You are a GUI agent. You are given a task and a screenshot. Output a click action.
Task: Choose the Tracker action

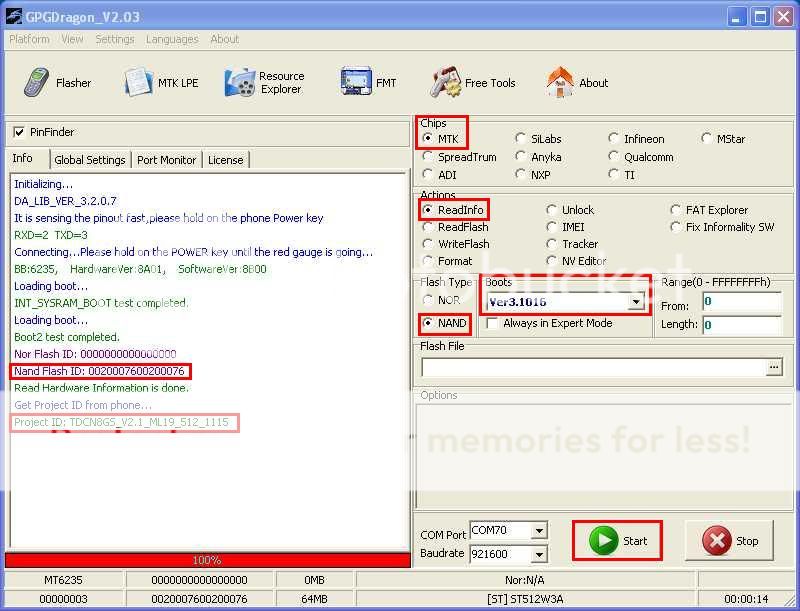pyautogui.click(x=552, y=244)
